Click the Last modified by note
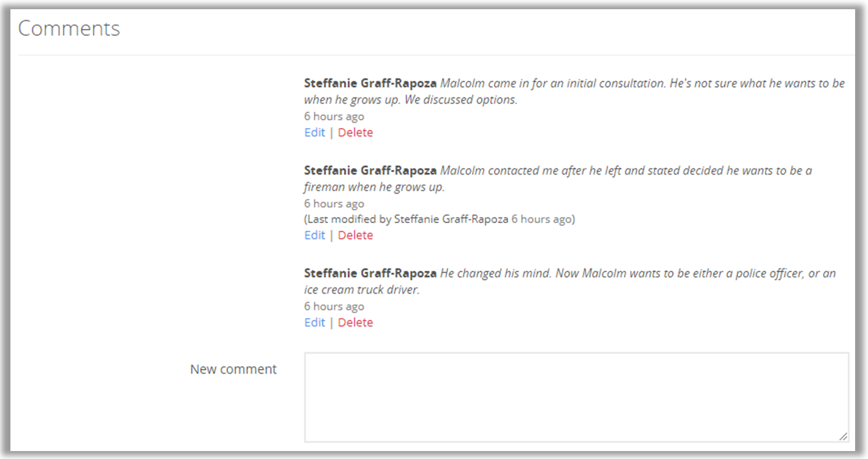 [440, 219]
